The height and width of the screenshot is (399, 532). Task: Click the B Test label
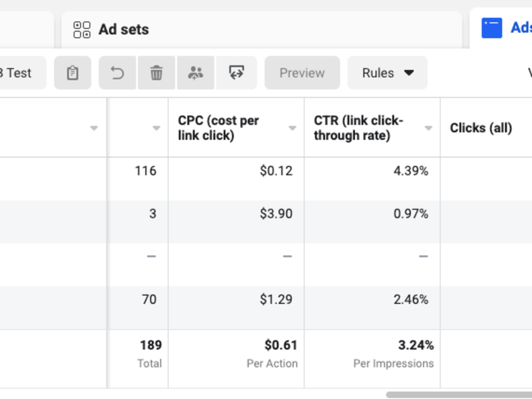(16, 73)
